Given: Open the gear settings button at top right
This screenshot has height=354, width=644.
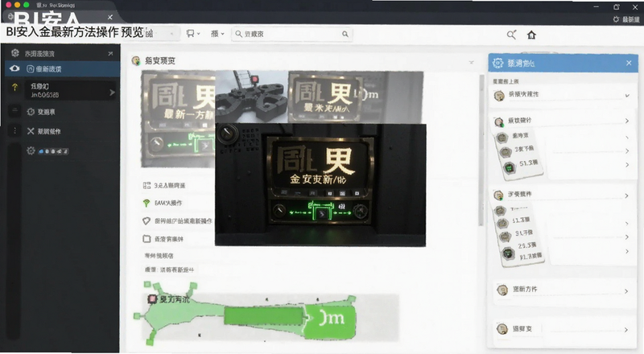Looking at the screenshot, I should pos(626,19).
